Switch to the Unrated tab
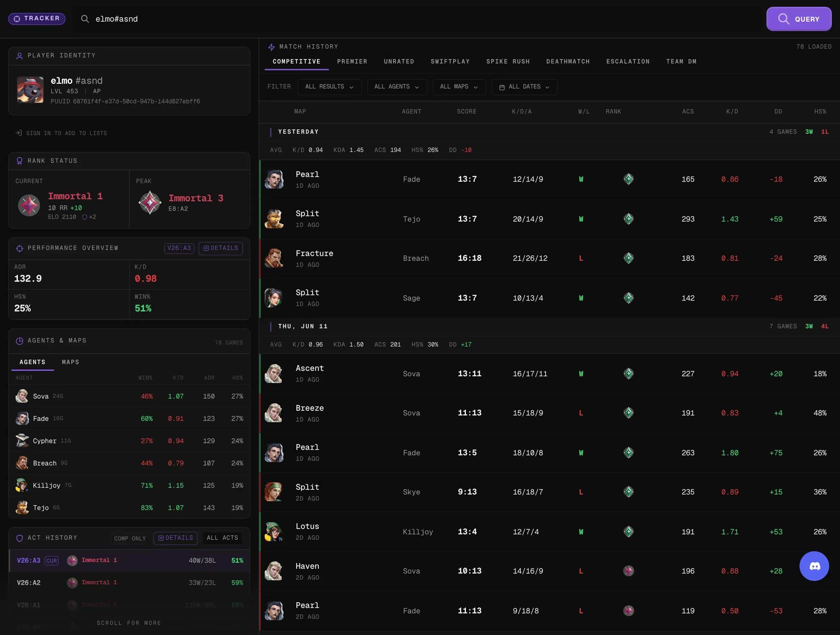 (399, 61)
